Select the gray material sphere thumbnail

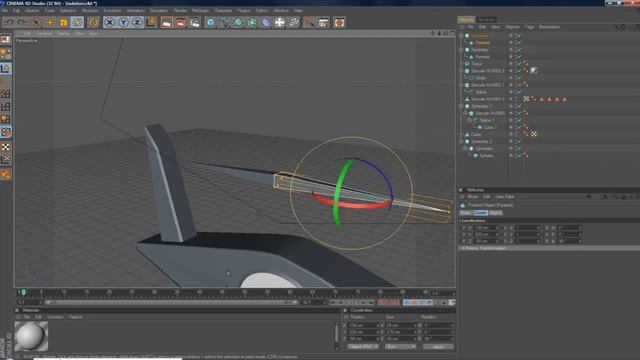(31, 336)
